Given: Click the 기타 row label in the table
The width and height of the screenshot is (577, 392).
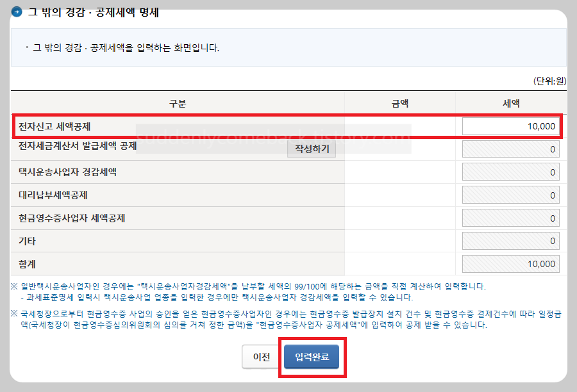Looking at the screenshot, I should coord(27,241).
